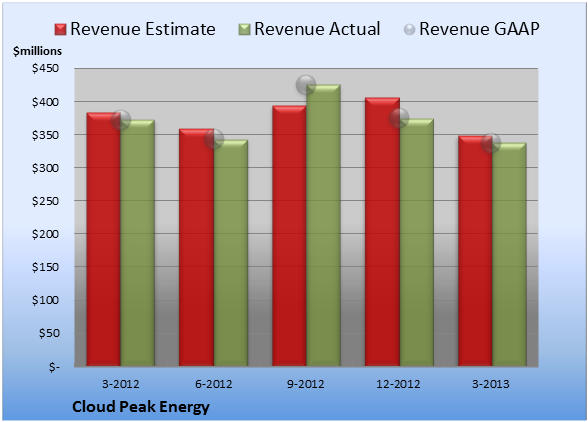The width and height of the screenshot is (588, 422).
Task: Click the GAAP sphere marker for 12-2012
Action: 399,118
